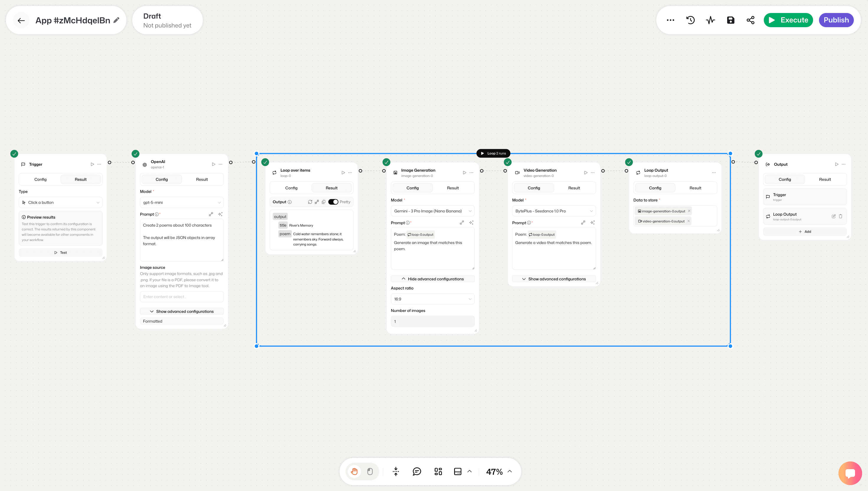Rename app using the pencil icon

pyautogui.click(x=116, y=20)
